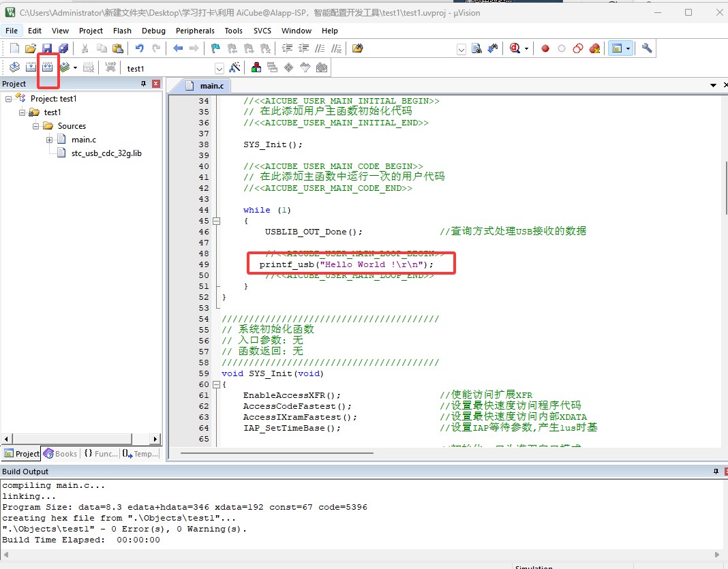Viewport: 728px width, 569px height.
Task: Click the Indent selection icon
Action: coord(287,48)
